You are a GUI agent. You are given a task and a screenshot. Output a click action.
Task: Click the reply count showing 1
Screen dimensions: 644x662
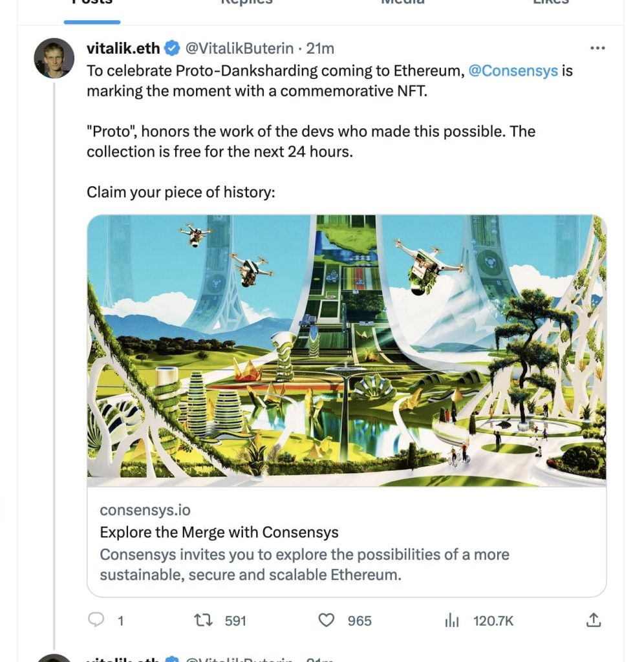point(120,621)
